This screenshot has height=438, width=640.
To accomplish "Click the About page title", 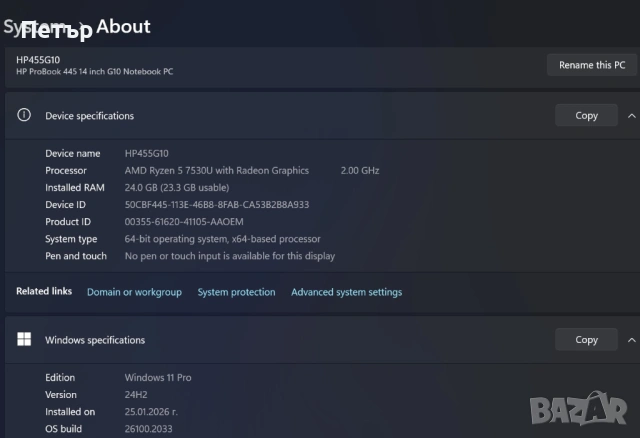I will point(123,27).
